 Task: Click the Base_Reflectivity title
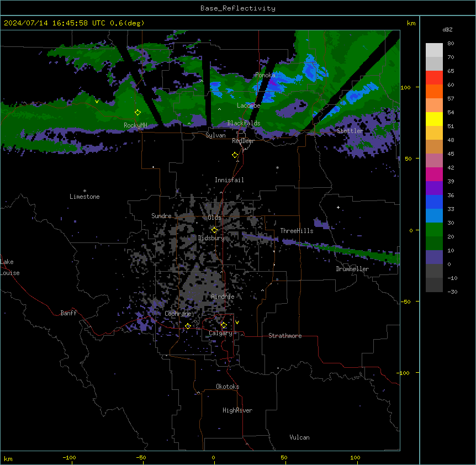click(x=238, y=8)
